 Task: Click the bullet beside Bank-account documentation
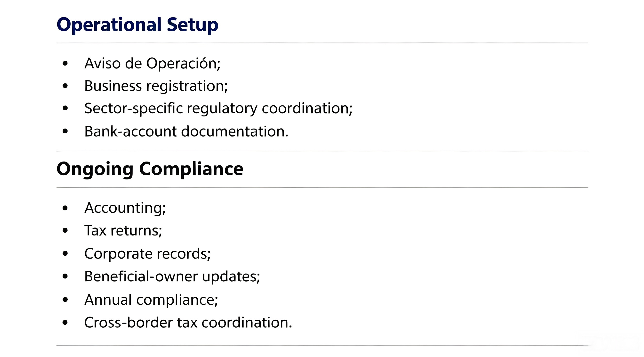[65, 131]
